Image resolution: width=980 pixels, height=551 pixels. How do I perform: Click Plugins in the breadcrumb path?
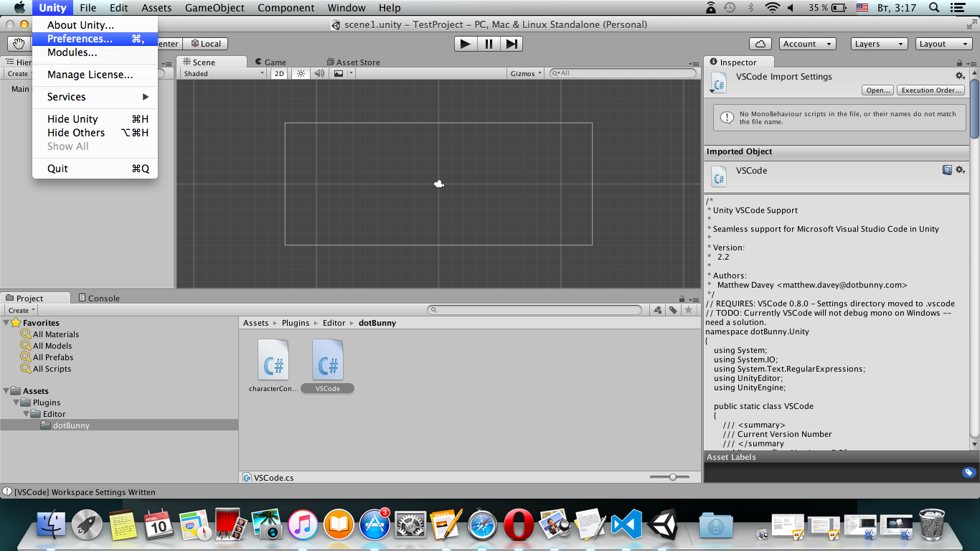tap(296, 323)
